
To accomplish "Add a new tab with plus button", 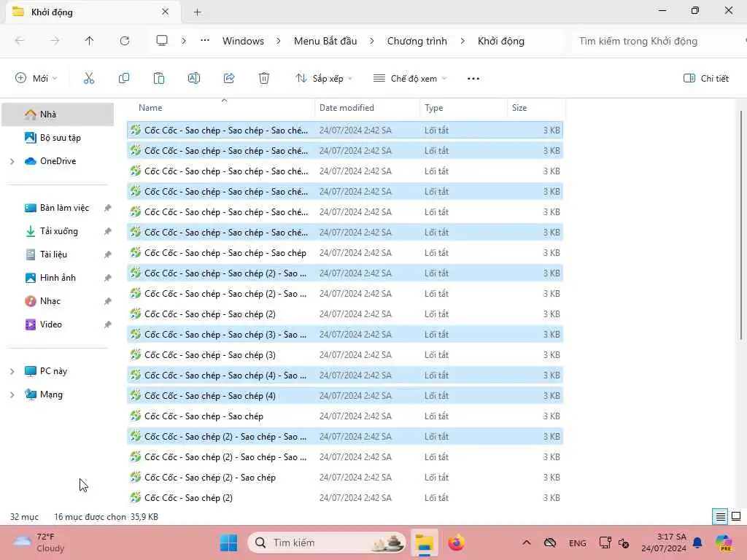I will coord(197,12).
